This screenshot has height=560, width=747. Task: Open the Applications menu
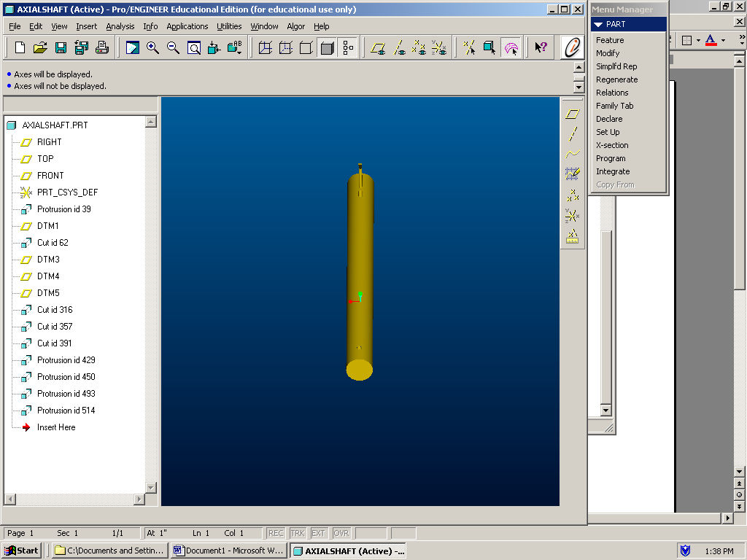coord(187,26)
